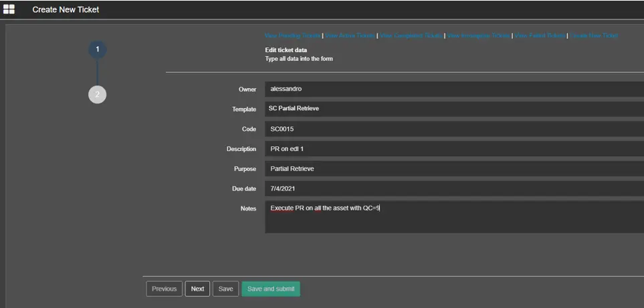Click the Owner field with alessandro
Viewport: 644px width, 308px height.
453,89
